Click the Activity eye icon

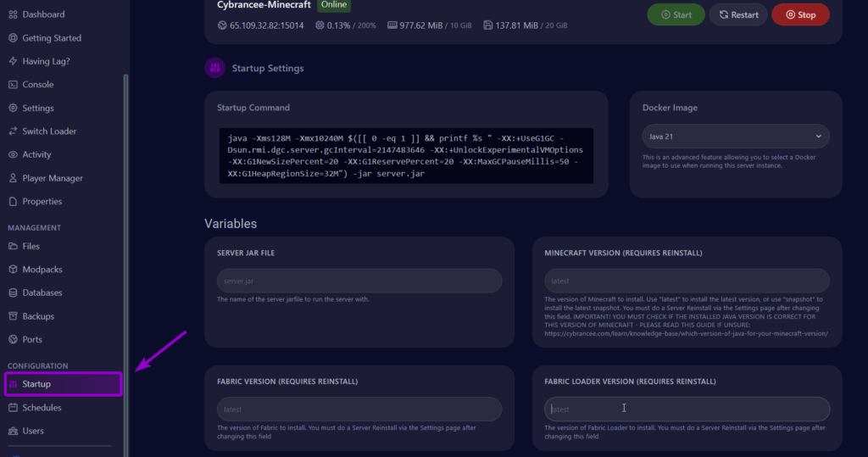(13, 154)
